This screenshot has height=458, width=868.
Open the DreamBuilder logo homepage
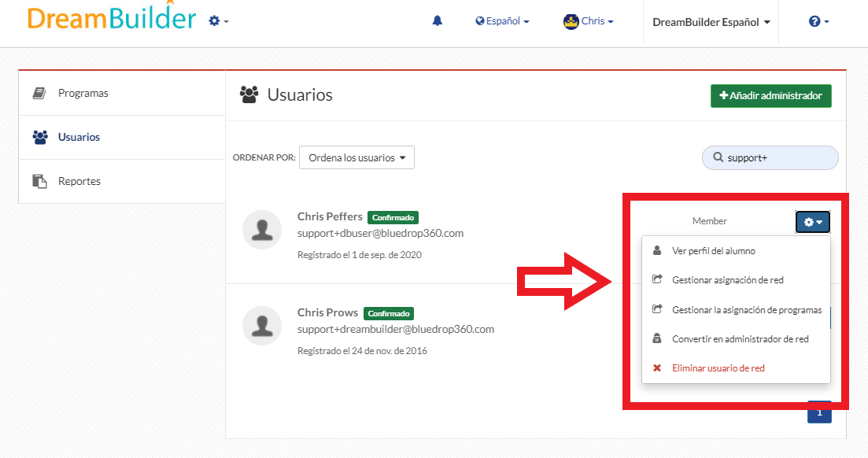(x=111, y=17)
